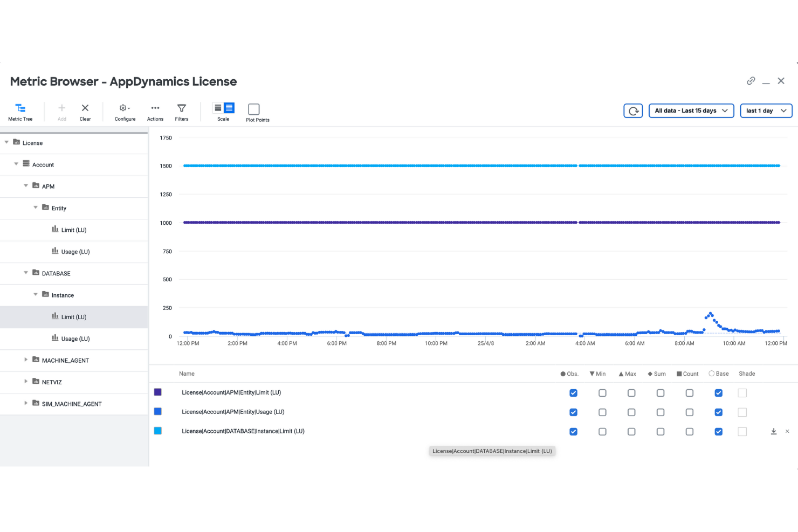Open the Configure gear menu
This screenshot has height=532, width=798.
pos(125,112)
